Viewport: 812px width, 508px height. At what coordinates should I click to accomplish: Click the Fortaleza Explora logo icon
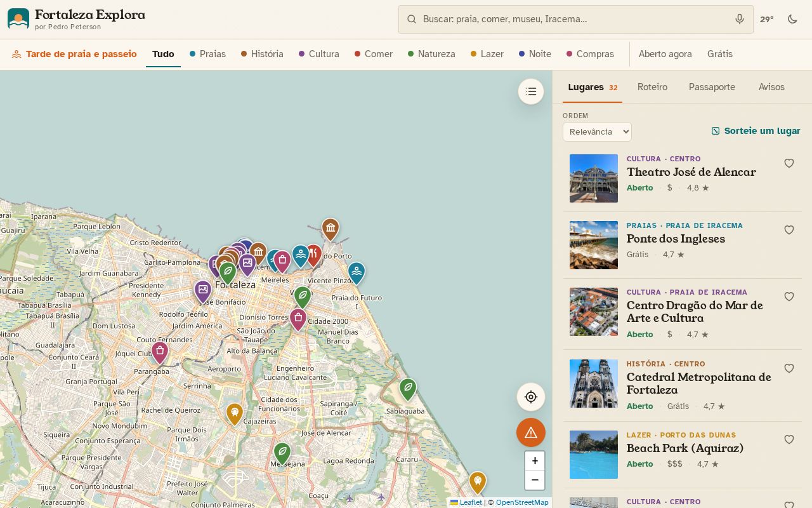(18, 19)
